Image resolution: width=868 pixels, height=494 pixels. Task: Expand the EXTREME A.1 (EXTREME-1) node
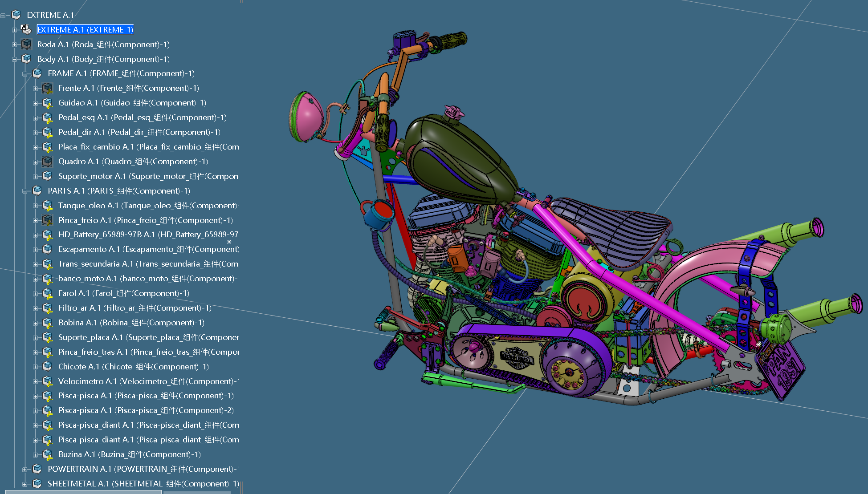coord(14,30)
